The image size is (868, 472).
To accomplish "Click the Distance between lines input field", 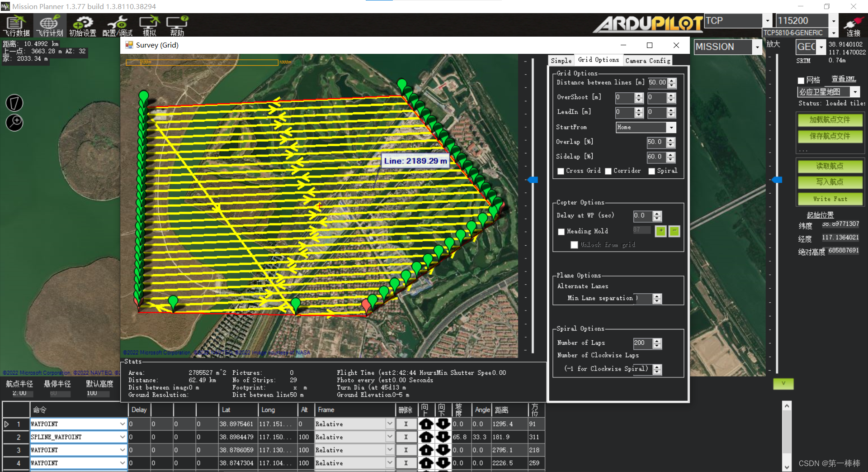I will tap(658, 83).
